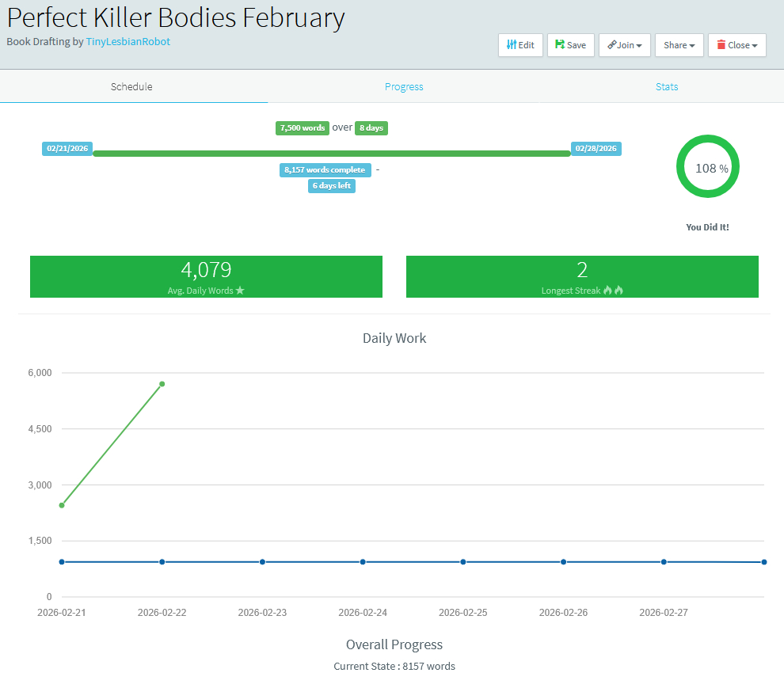The image size is (784, 688).
Task: Open TinyLesbianRobot author profile link
Action: point(127,41)
